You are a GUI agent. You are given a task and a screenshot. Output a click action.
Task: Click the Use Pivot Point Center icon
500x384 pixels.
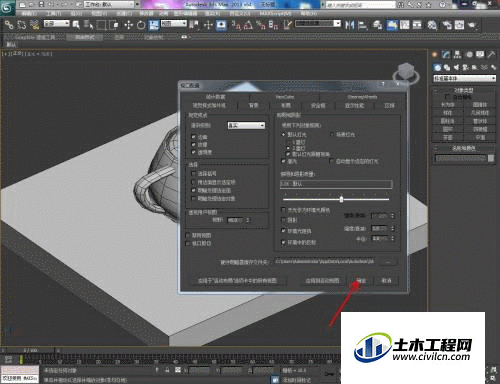coord(194,25)
